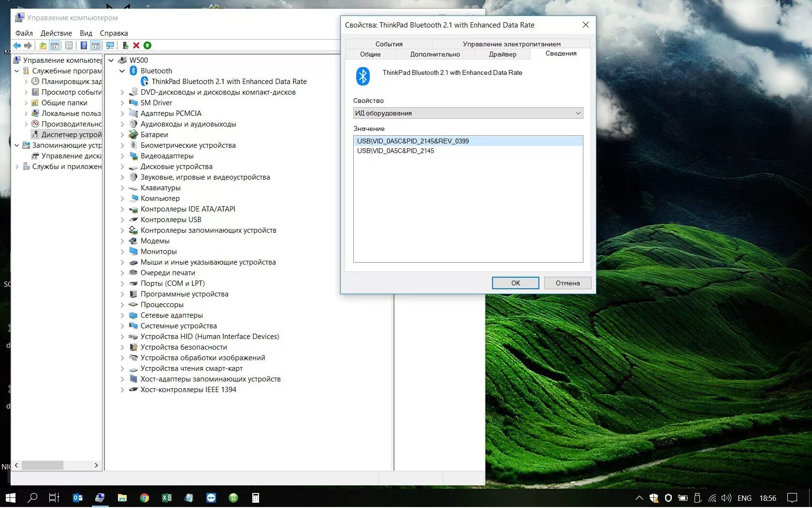The image size is (812, 508).
Task: Open the Справка menu
Action: [x=114, y=33]
